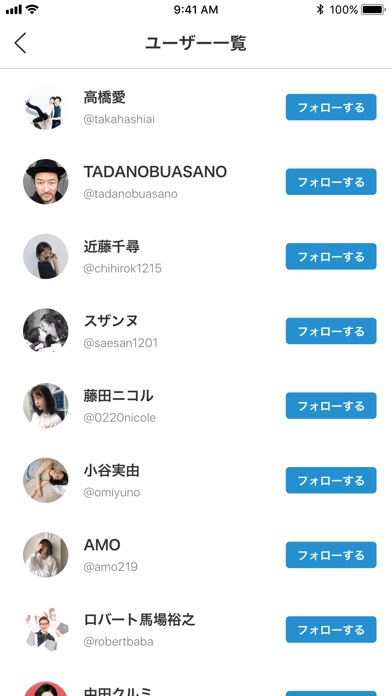Open TADANOBUASANO's avatar with black hat
The height and width of the screenshot is (696, 392).
coord(46,182)
